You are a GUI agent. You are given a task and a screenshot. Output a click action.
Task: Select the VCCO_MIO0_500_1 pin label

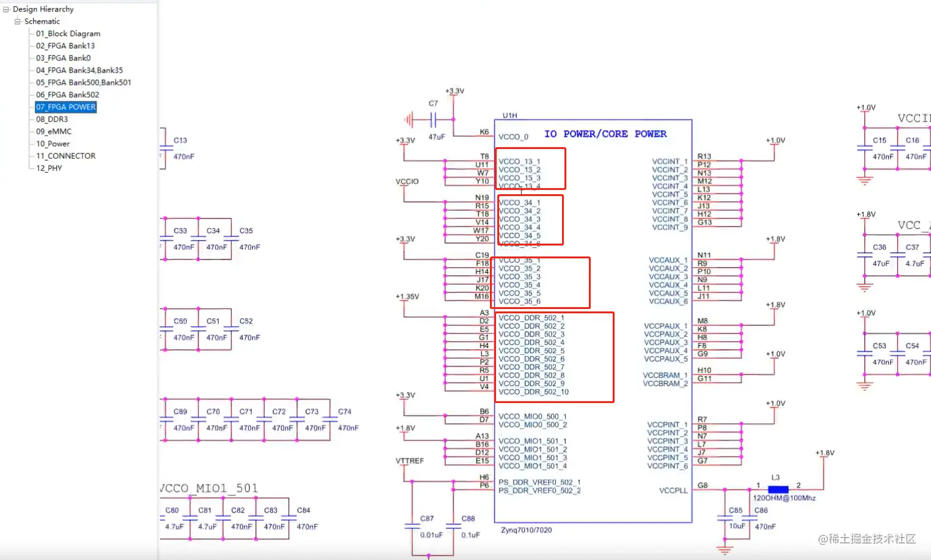click(533, 416)
